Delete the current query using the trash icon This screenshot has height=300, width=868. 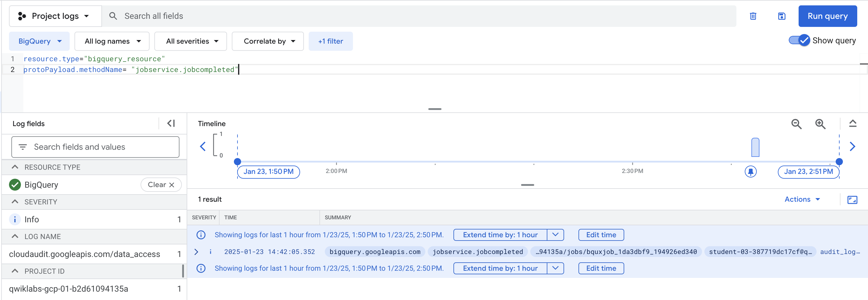(753, 16)
